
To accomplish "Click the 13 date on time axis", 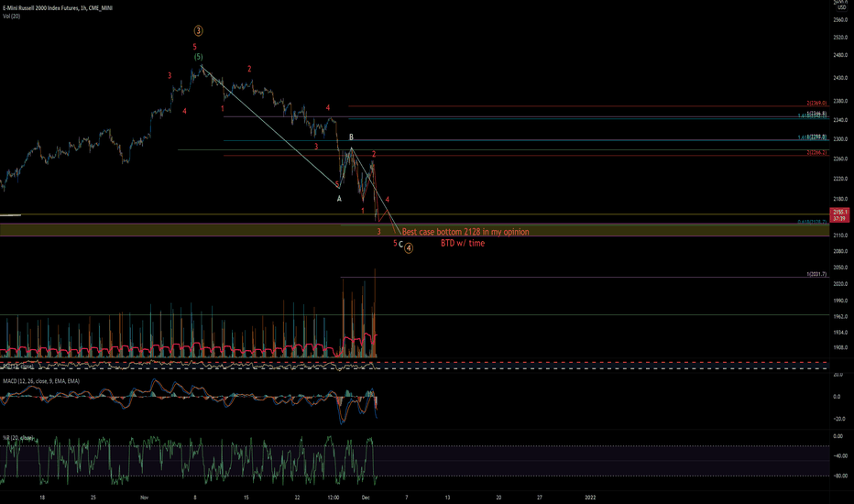I will [448, 498].
